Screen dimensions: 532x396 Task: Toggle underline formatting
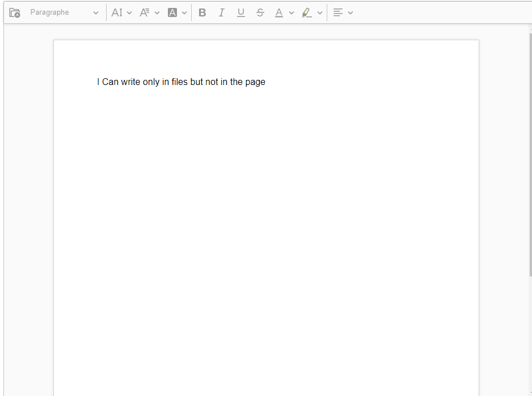[x=241, y=12]
